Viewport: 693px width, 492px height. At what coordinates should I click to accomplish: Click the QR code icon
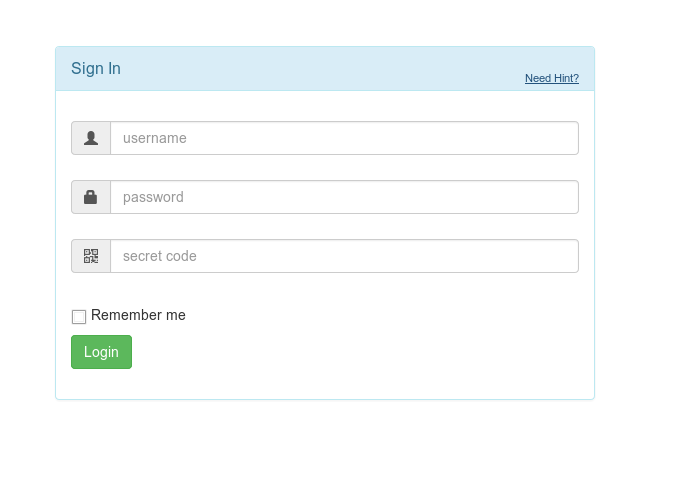coord(91,256)
